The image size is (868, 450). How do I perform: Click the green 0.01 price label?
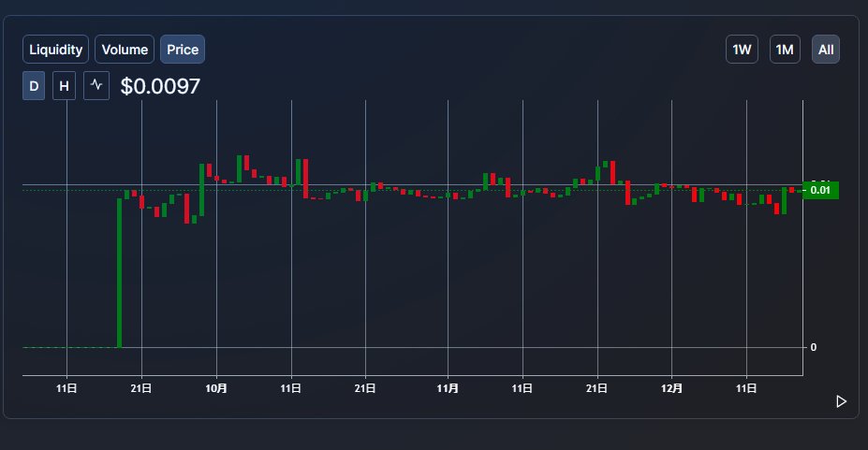(x=820, y=190)
